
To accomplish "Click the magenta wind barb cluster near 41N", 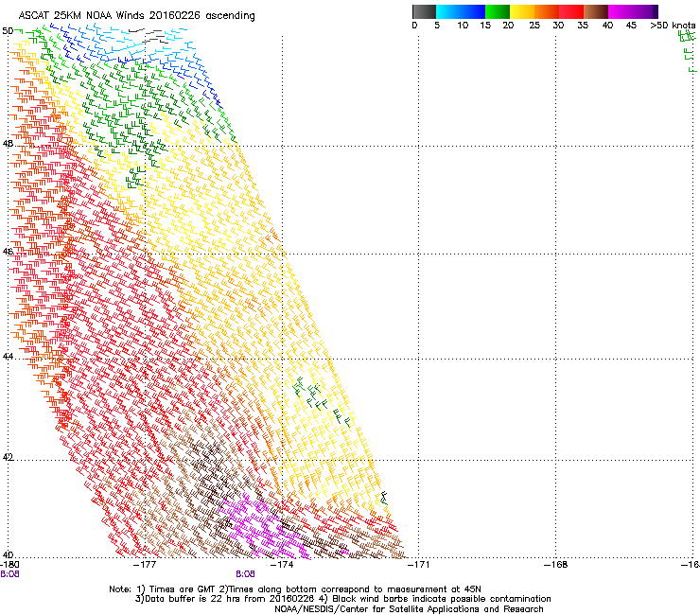I will (263, 527).
